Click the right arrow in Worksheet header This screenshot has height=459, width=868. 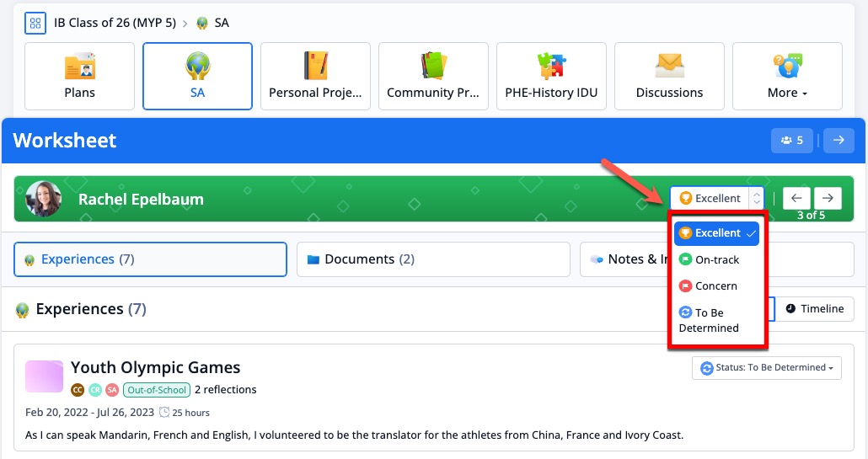pos(839,141)
